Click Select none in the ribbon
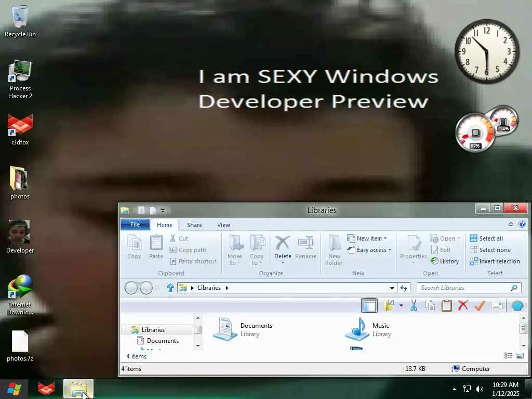The image size is (532, 399). [490, 250]
